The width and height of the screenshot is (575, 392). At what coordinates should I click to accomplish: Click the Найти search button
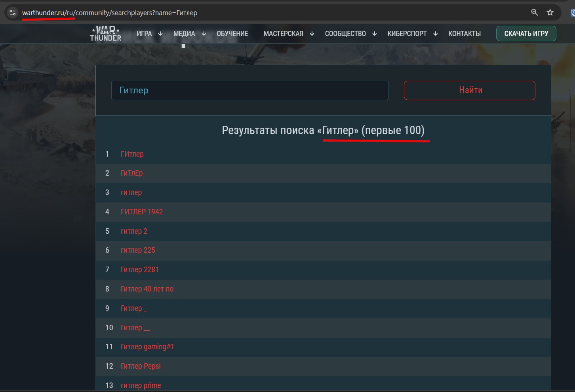coord(469,90)
